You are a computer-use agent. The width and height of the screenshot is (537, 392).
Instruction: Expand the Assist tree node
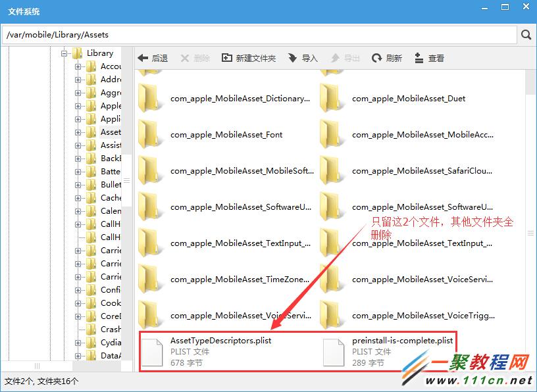pos(78,145)
